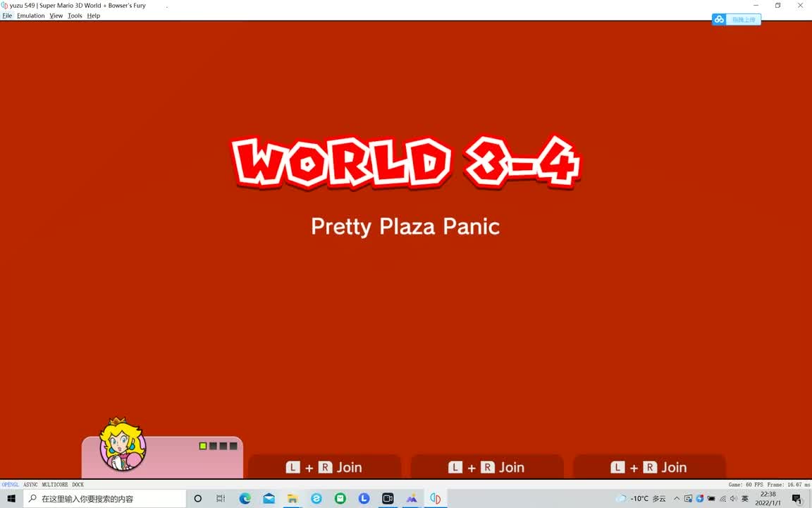Image resolution: width=812 pixels, height=508 pixels.
Task: Open the green app icon in taskbar
Action: 340,499
